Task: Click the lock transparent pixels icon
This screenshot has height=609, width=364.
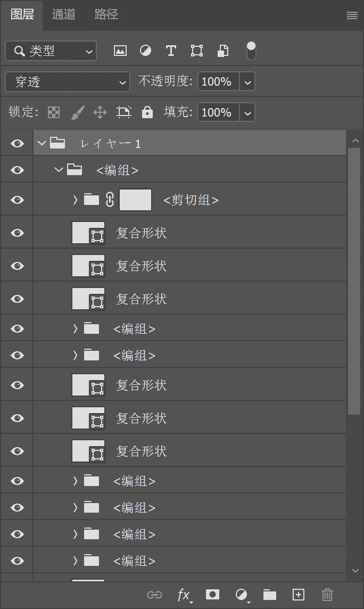Action: click(x=54, y=112)
